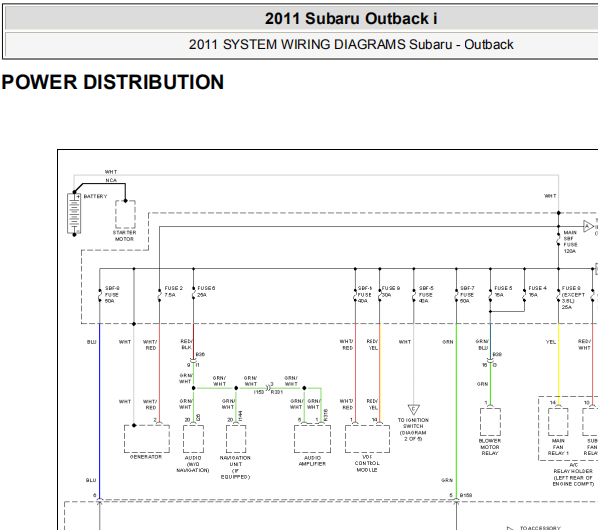Click the "2011 Subaru Outback i" title

[350, 19]
